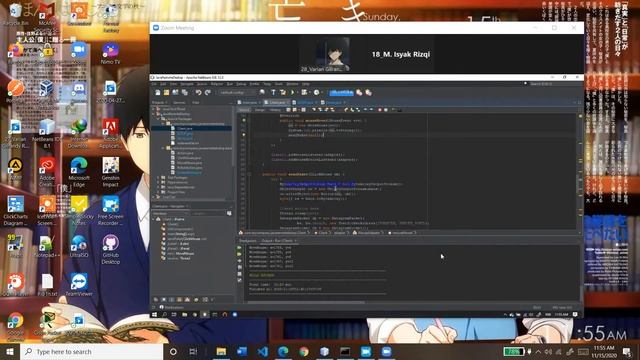Open the ClickCharts Diagram desktop shortcut
Image resolution: width=640 pixels, height=360 pixels.
pyautogui.click(x=16, y=211)
